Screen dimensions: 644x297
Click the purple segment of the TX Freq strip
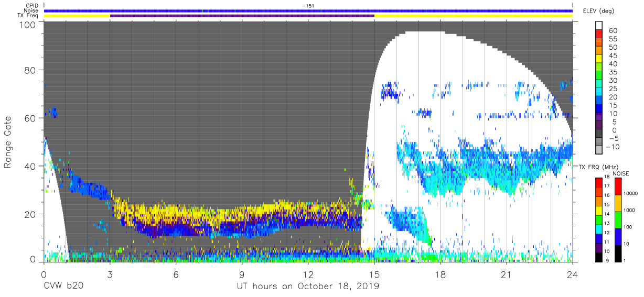(242, 16)
